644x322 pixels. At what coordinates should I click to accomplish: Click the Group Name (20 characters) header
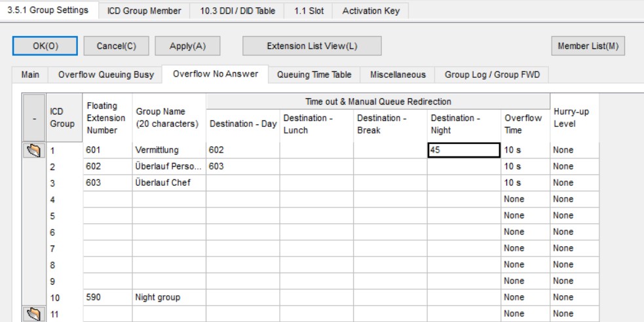[169, 118]
